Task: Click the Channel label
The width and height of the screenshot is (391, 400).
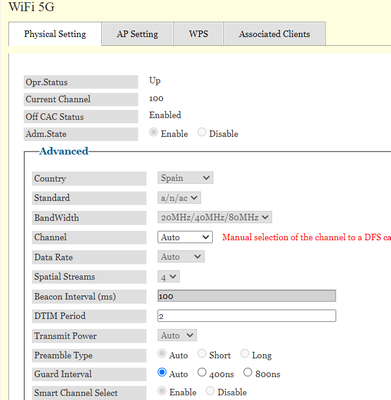Action: (x=89, y=237)
